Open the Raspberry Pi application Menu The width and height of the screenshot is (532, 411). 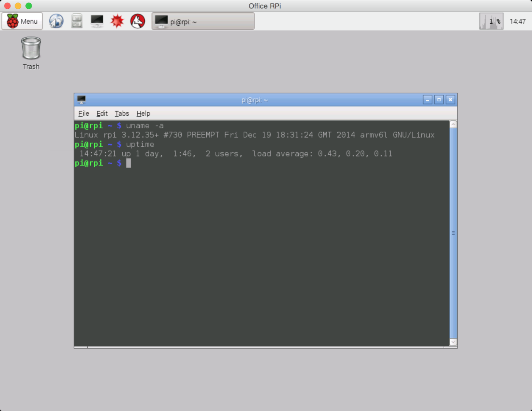22,21
